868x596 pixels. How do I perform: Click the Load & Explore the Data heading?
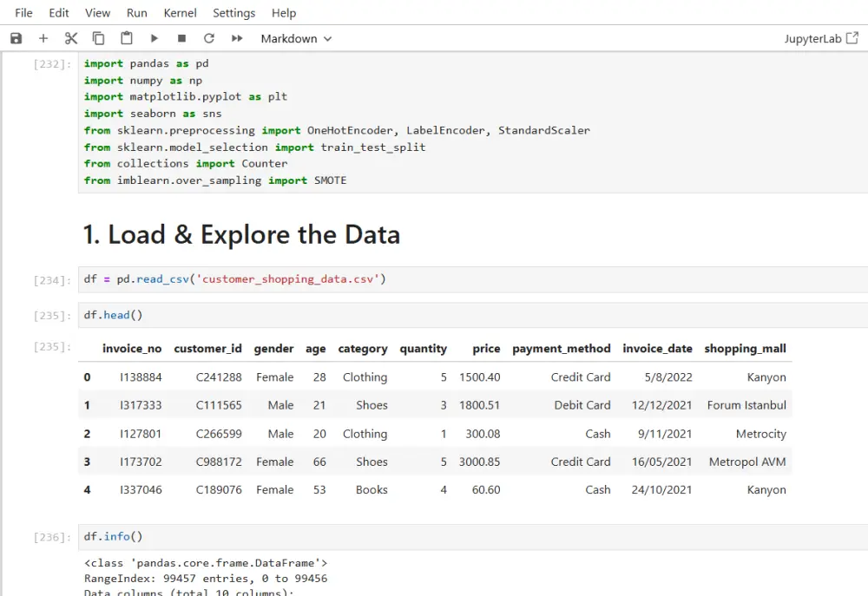pos(241,235)
